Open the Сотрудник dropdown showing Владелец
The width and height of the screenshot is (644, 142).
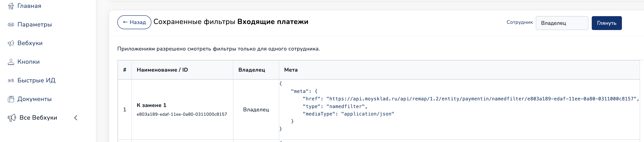(x=562, y=23)
